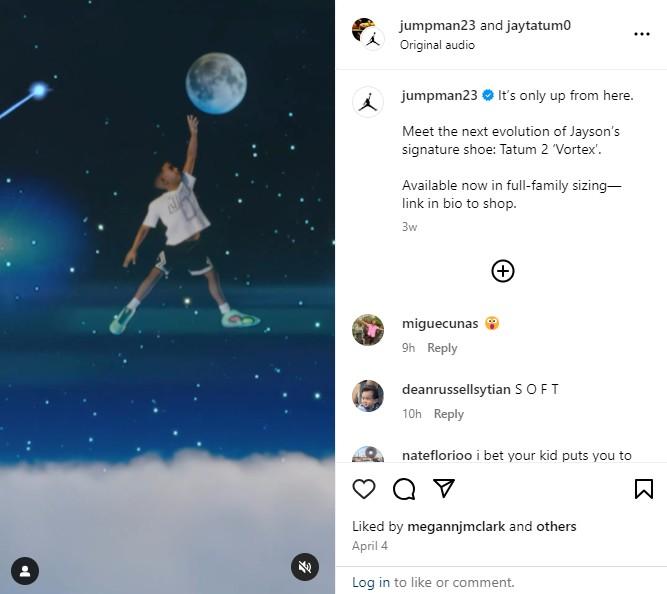Share the post via paper plane icon

(x=444, y=488)
